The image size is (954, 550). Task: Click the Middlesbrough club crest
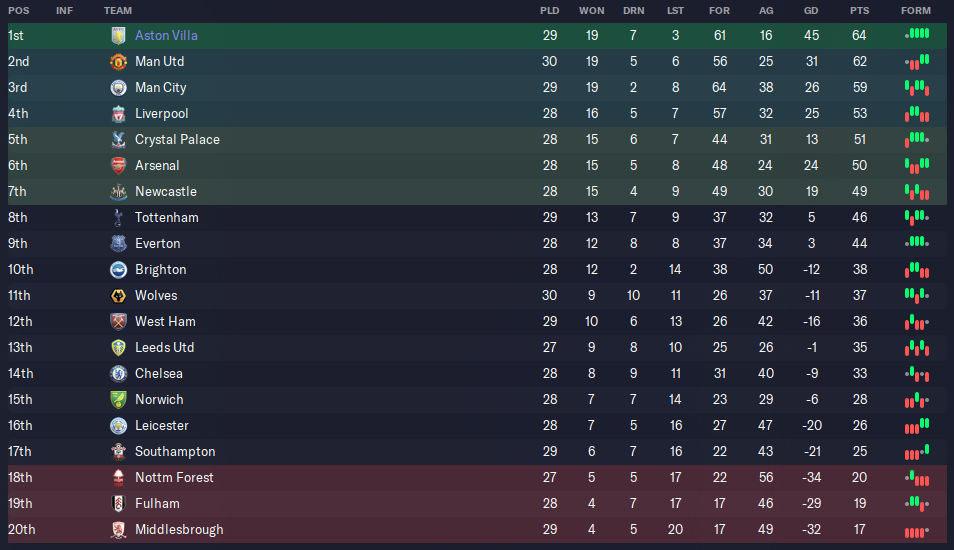pyautogui.click(x=119, y=530)
